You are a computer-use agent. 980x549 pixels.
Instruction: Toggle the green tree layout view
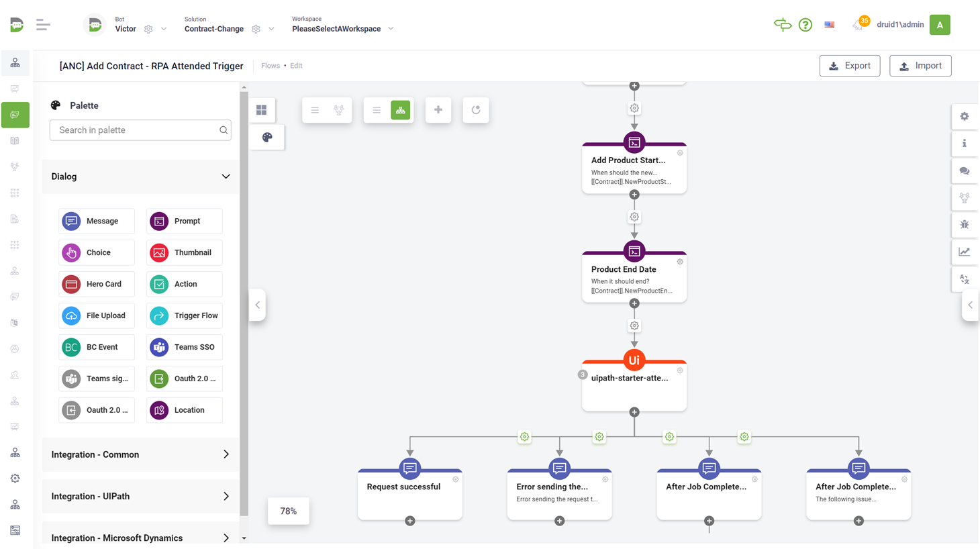[401, 110]
